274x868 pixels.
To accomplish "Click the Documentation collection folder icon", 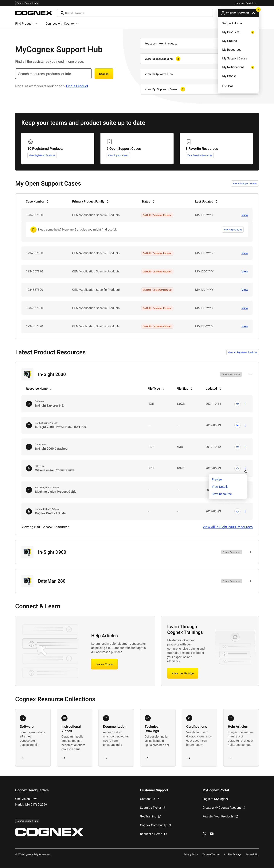I will [106, 718].
